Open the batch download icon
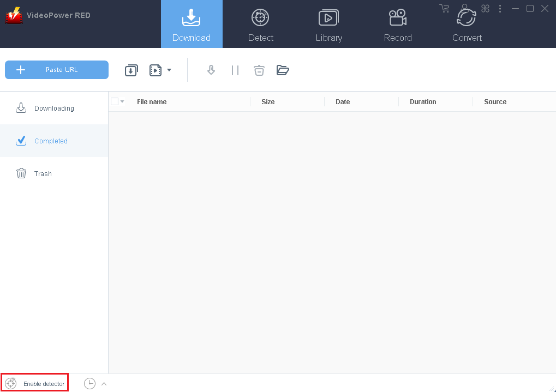The image size is (556, 392). [x=131, y=70]
